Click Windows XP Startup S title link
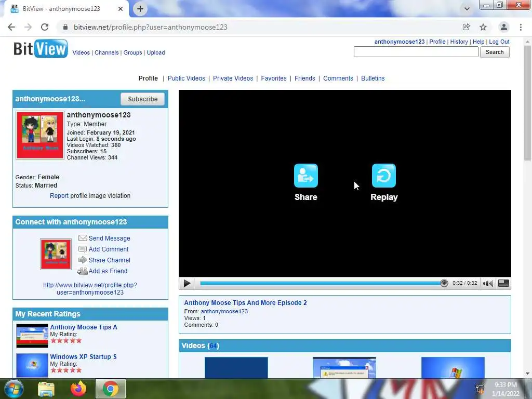Screen dimensions: 532x399 [84, 357]
